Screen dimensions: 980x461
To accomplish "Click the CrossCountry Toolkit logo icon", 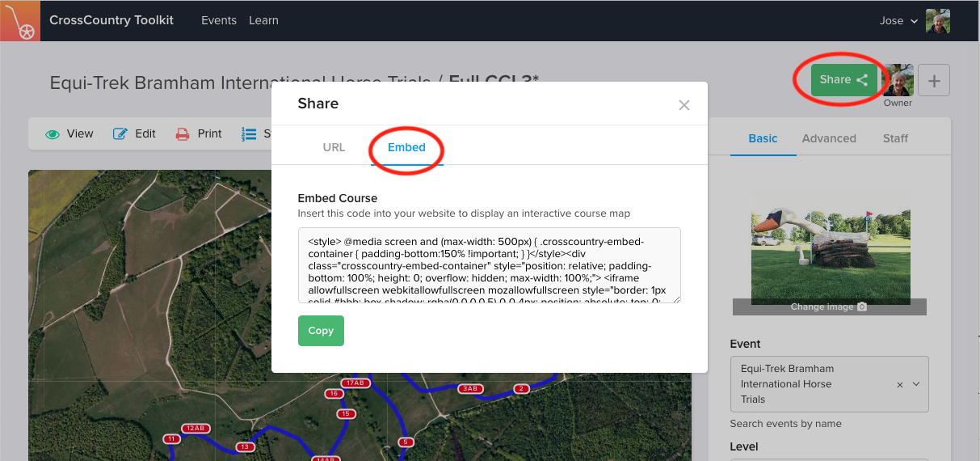I will pos(20,21).
